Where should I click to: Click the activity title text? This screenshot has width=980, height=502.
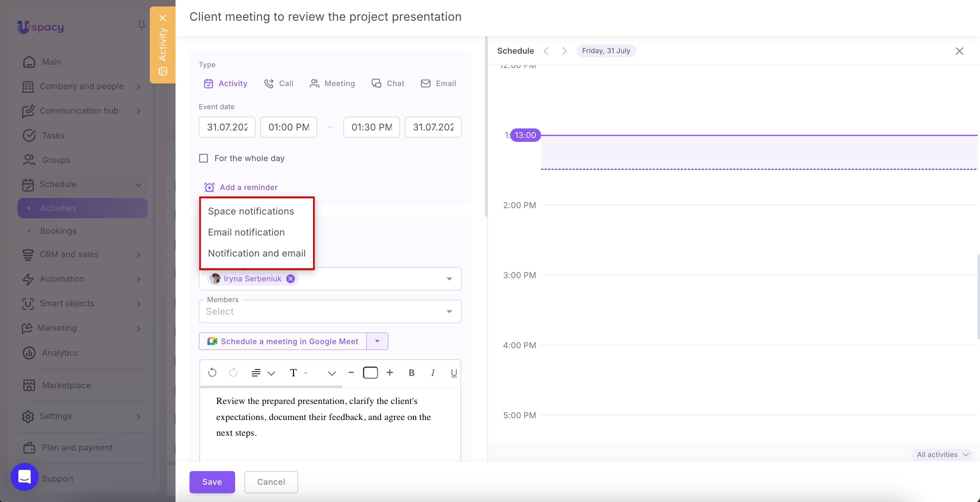(325, 17)
